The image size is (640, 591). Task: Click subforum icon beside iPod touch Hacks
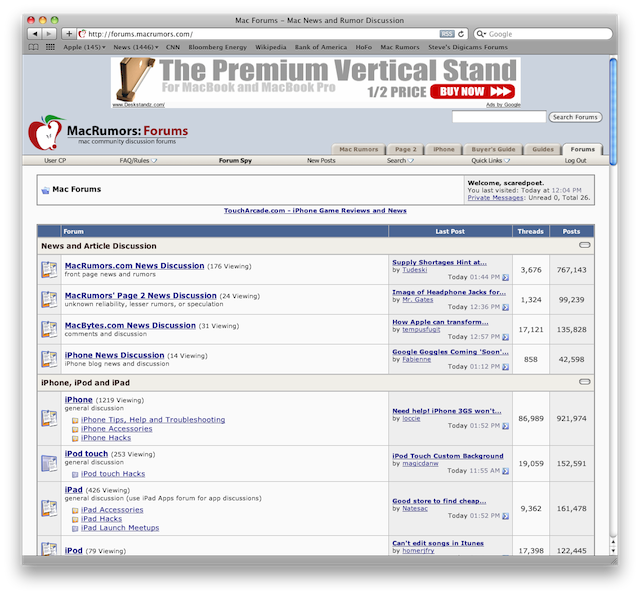75,474
